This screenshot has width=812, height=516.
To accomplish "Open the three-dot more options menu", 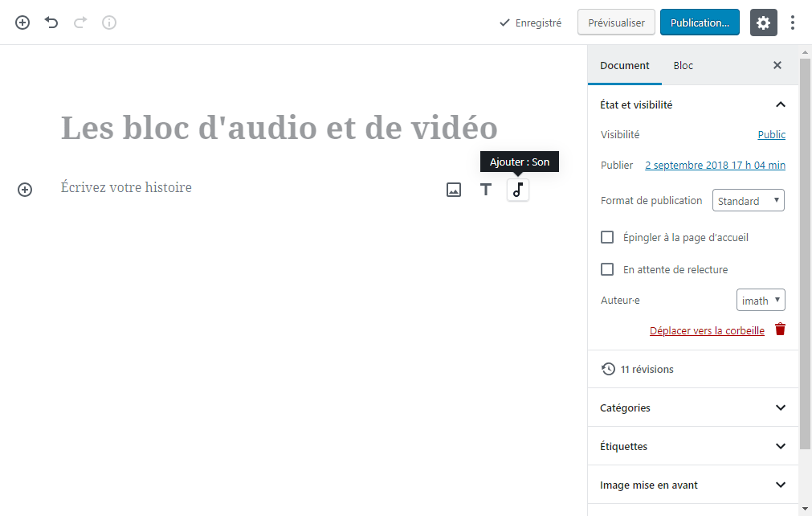I will click(x=793, y=23).
